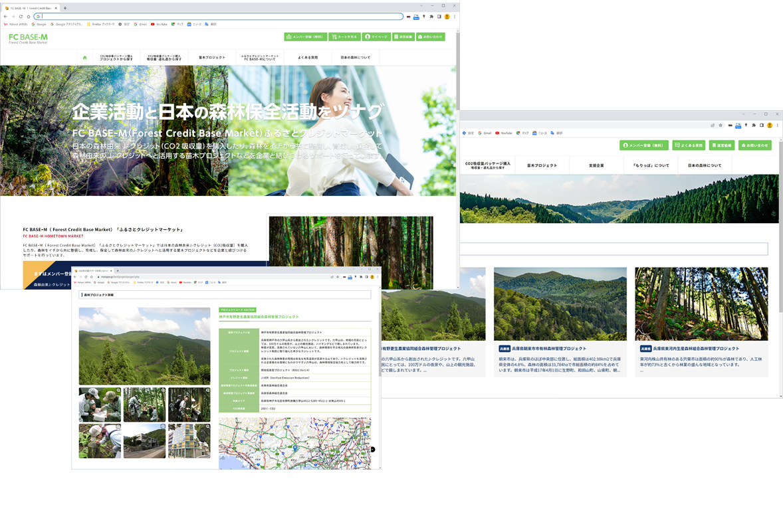
Task: Click the カートを見る cart button
Action: 344,37
